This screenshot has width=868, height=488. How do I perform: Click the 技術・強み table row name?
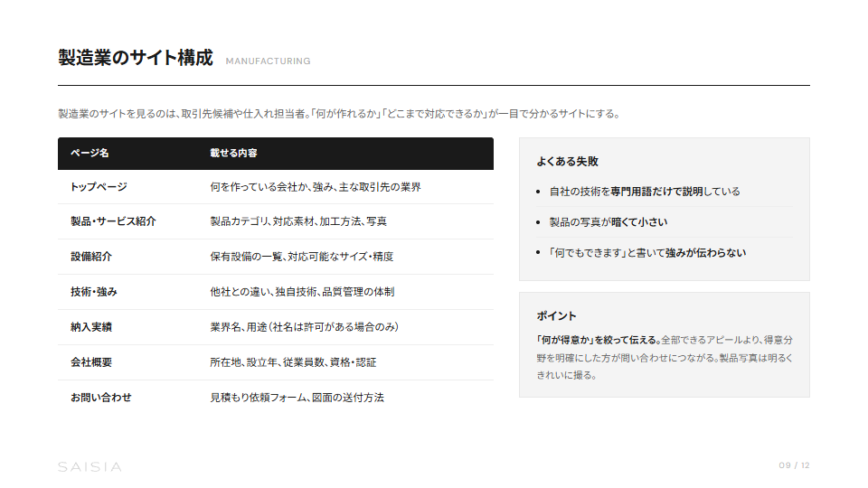94,292
